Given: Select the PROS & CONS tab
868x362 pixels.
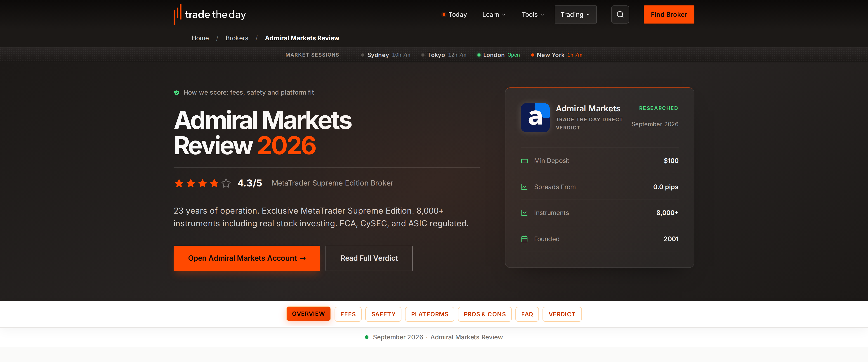Looking at the screenshot, I should [484, 314].
